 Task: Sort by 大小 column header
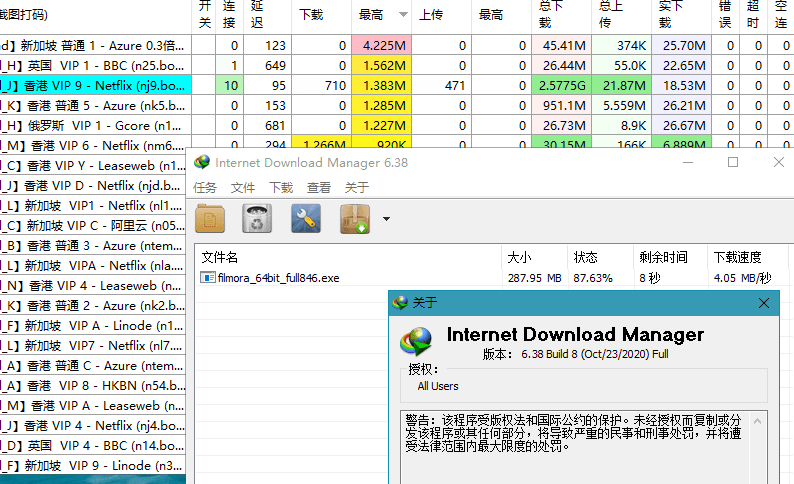(534, 257)
